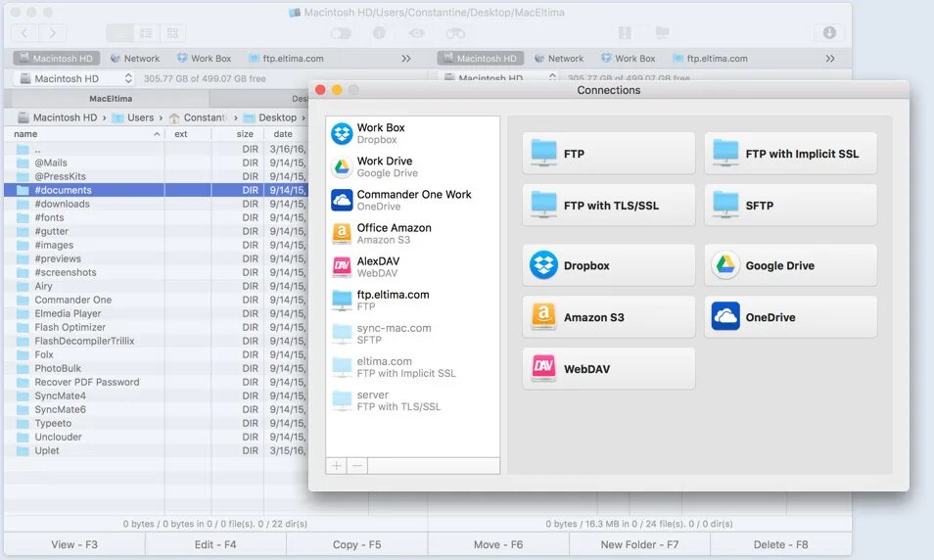Add a new WebDAV connection

pyautogui.click(x=608, y=369)
